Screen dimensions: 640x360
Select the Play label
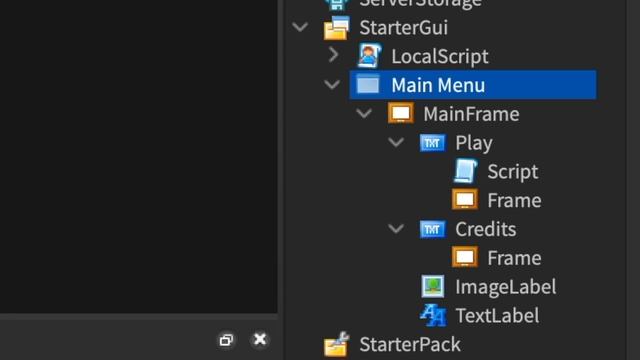tap(474, 143)
